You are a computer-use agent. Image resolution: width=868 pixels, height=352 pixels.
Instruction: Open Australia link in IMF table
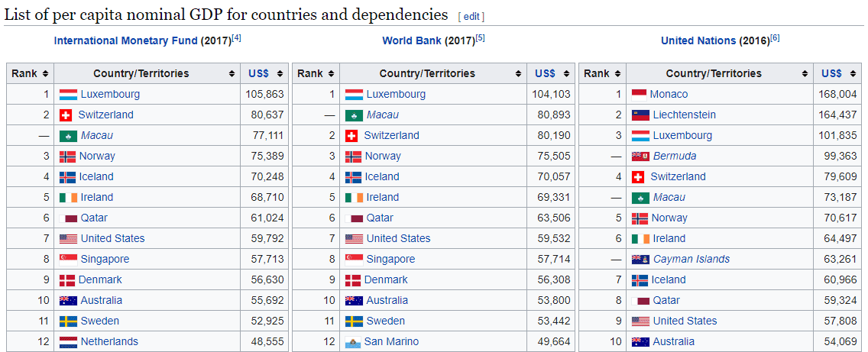102,301
